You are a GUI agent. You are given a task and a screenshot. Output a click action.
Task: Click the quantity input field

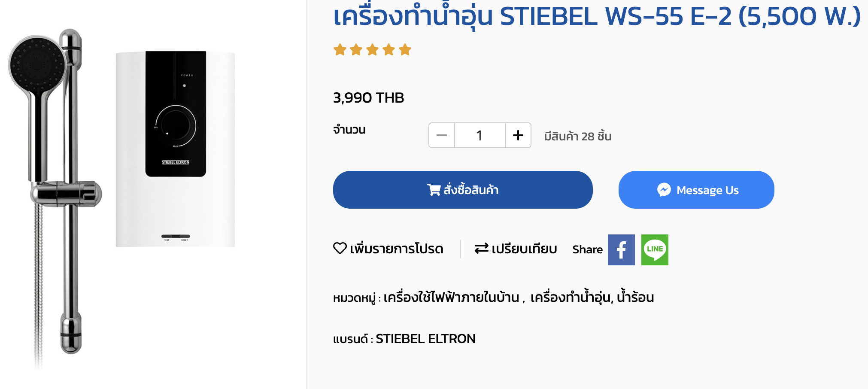pyautogui.click(x=480, y=135)
